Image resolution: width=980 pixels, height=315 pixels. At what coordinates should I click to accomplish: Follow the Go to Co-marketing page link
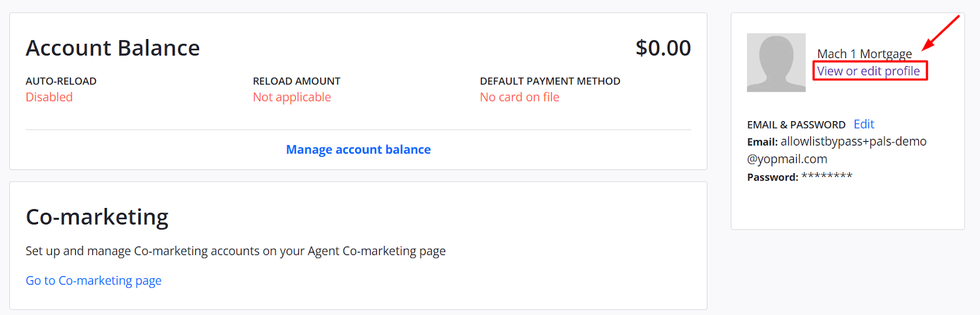94,281
